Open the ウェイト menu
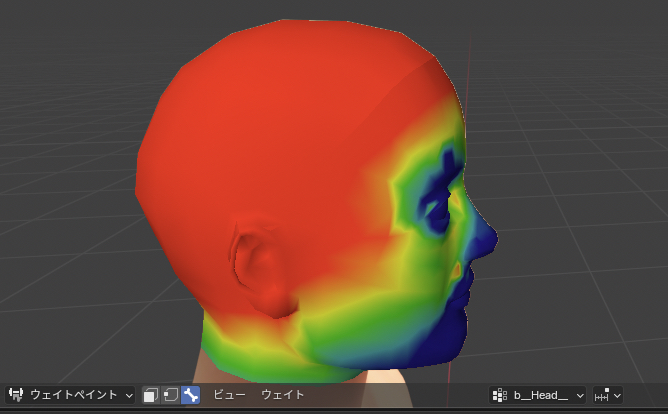The height and width of the screenshot is (414, 668). tap(283, 395)
